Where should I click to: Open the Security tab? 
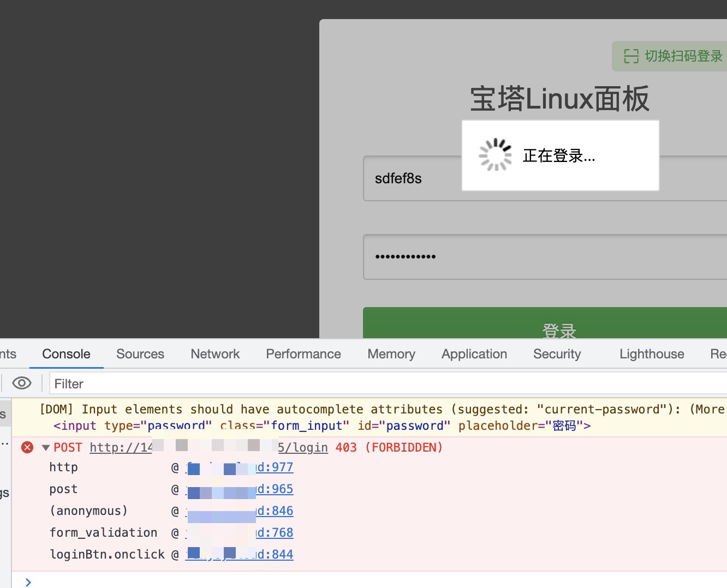(557, 354)
